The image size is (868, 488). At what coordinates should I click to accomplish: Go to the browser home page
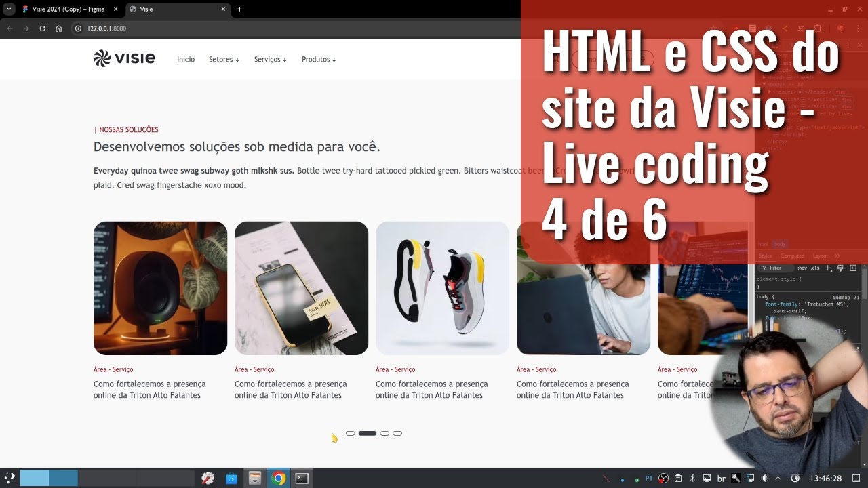point(59,28)
